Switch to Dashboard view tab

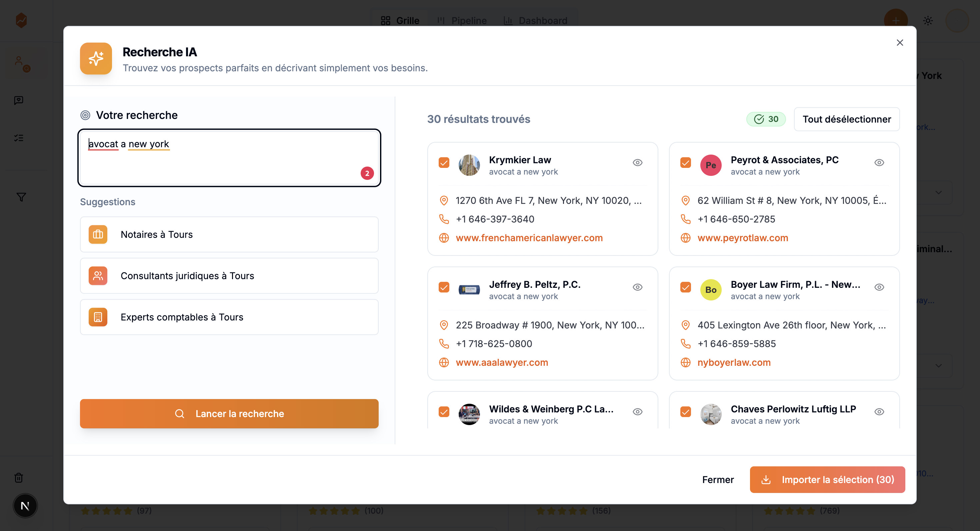click(535, 21)
